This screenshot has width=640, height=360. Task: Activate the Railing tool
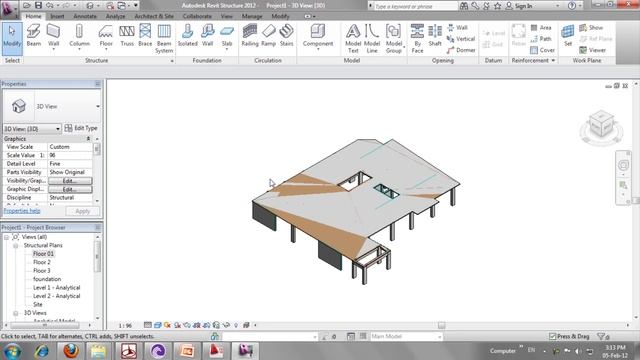pyautogui.click(x=250, y=36)
